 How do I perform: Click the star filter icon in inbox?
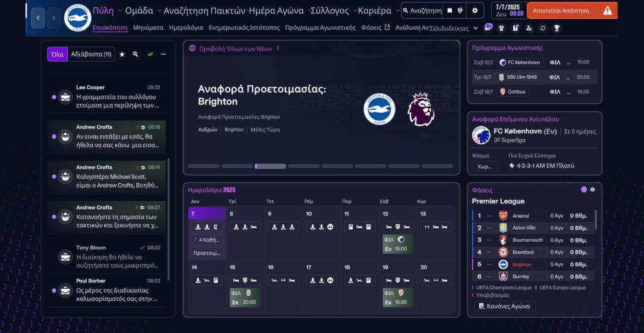122,54
